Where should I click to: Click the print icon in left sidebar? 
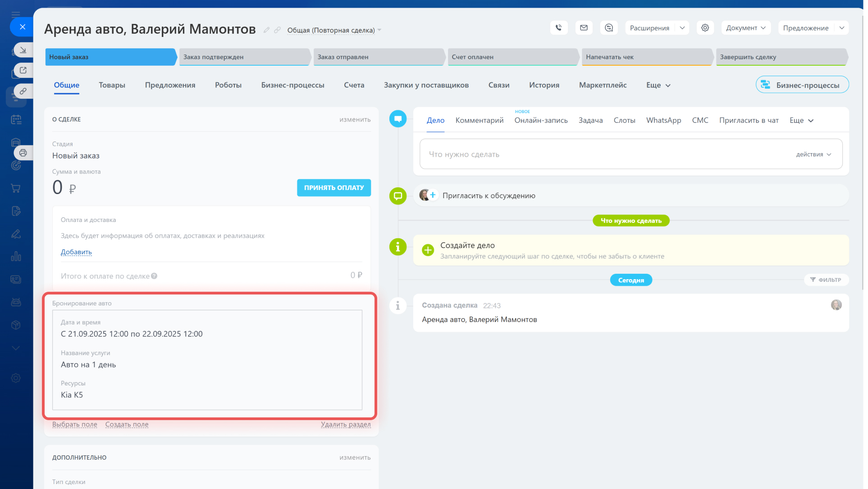[x=23, y=153]
